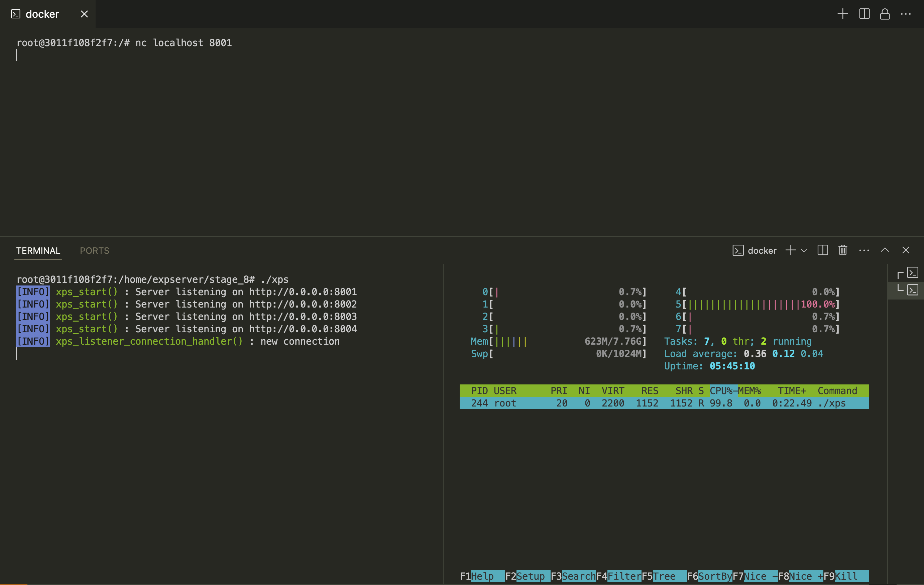Screen dimensions: 924x585
Task: Switch to the PORTS panel tab
Action: 94,250
